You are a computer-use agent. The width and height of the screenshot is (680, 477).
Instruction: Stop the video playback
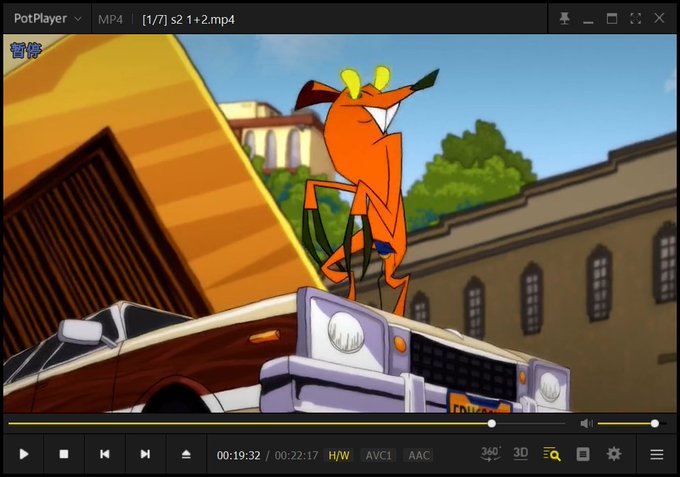tap(64, 454)
